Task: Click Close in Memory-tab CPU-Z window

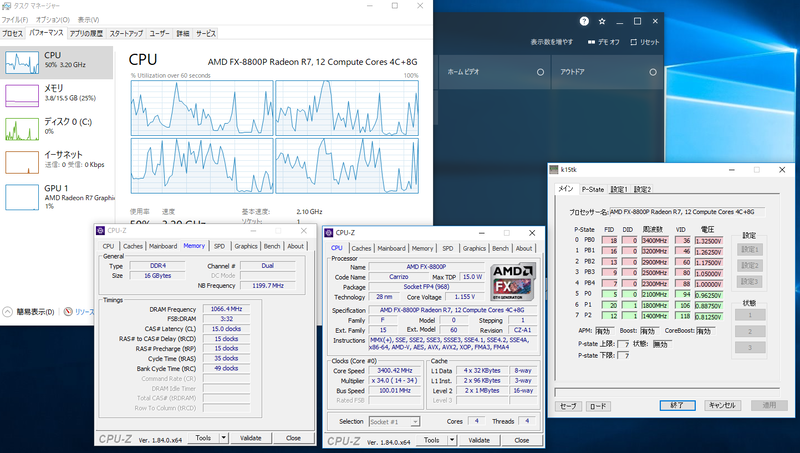Action: point(293,438)
